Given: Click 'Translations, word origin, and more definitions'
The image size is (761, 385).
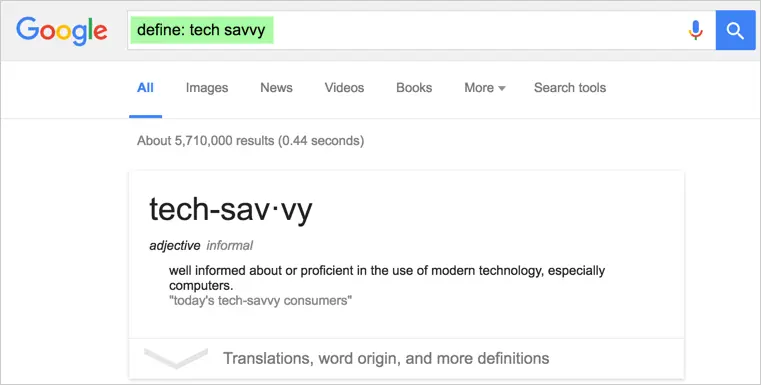Looking at the screenshot, I should [x=386, y=358].
